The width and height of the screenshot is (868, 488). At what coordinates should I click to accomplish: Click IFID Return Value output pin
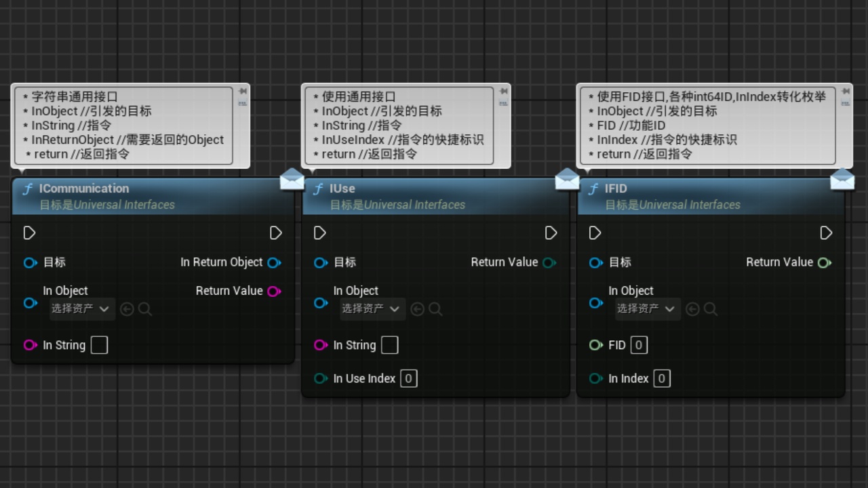pos(825,263)
